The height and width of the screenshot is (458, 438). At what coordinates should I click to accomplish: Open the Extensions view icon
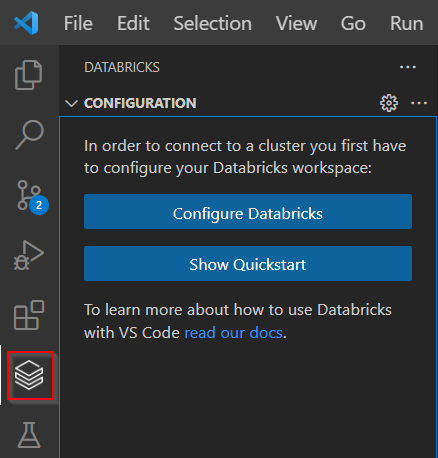(29, 315)
